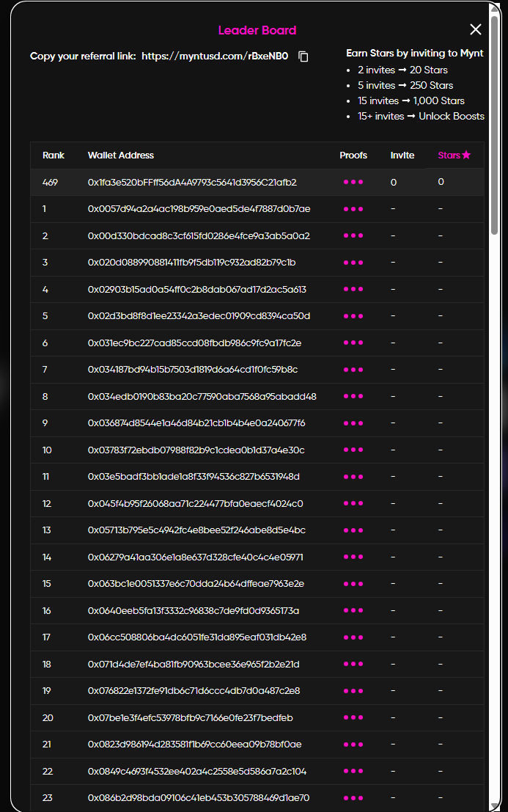
Task: Select wallet address 0x086b2d98bda09106c41eb453b305788469d1ae70
Action: click(198, 798)
